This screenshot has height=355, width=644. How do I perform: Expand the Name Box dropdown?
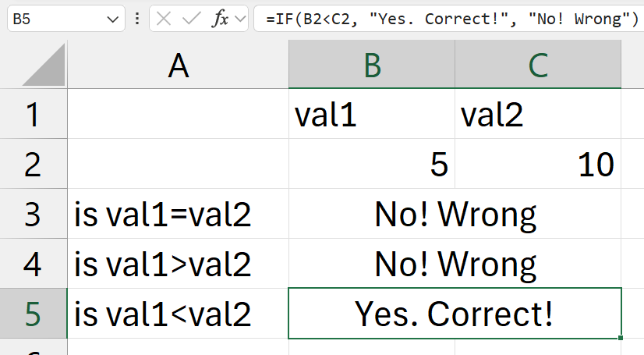coord(114,19)
